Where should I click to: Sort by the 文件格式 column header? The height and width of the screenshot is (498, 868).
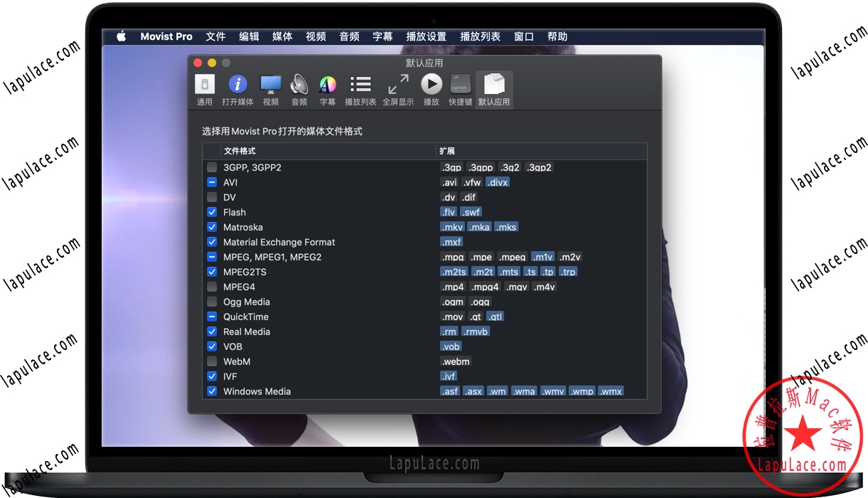[x=240, y=152]
